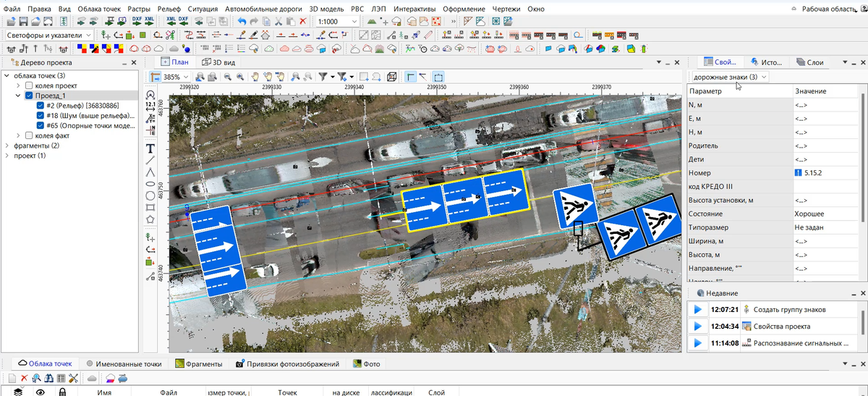Click the Save project icon
868x396 pixels.
(x=23, y=22)
